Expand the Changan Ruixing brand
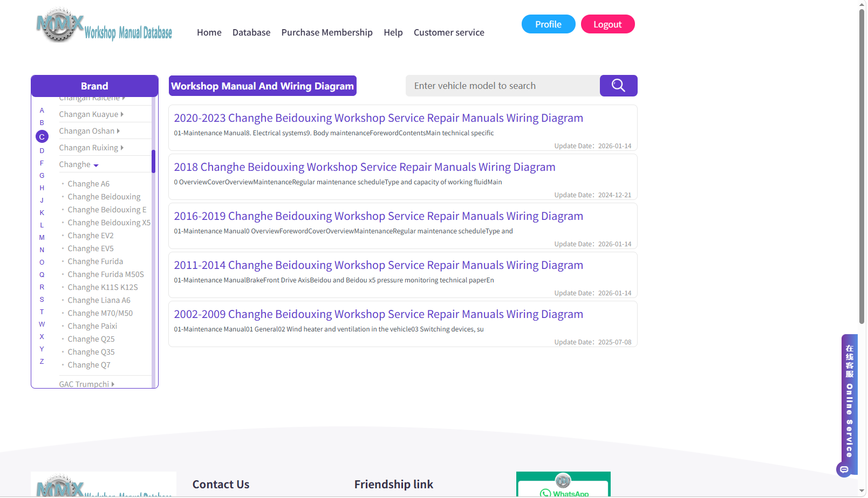The image size is (868, 498). click(91, 148)
